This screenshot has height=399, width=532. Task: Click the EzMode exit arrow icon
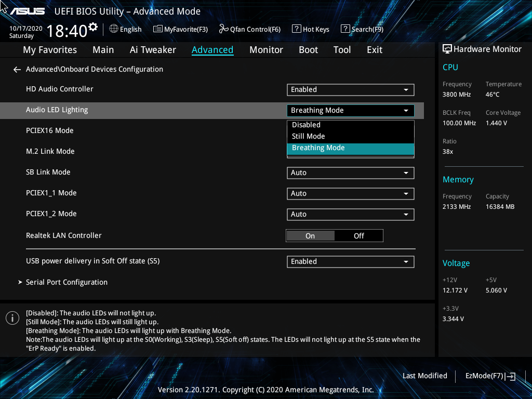(510, 376)
